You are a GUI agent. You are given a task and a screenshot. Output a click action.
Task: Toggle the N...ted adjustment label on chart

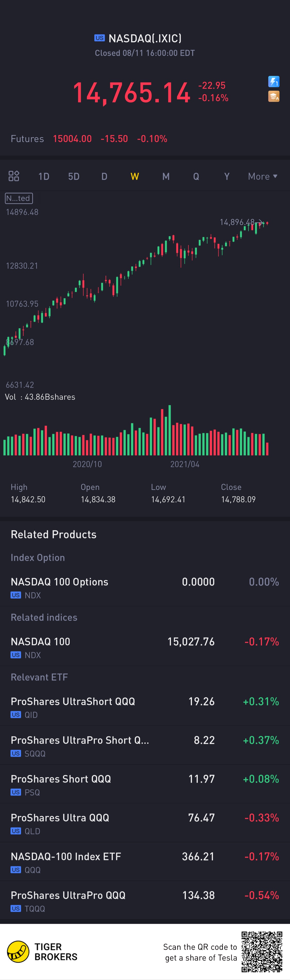pos(19,198)
